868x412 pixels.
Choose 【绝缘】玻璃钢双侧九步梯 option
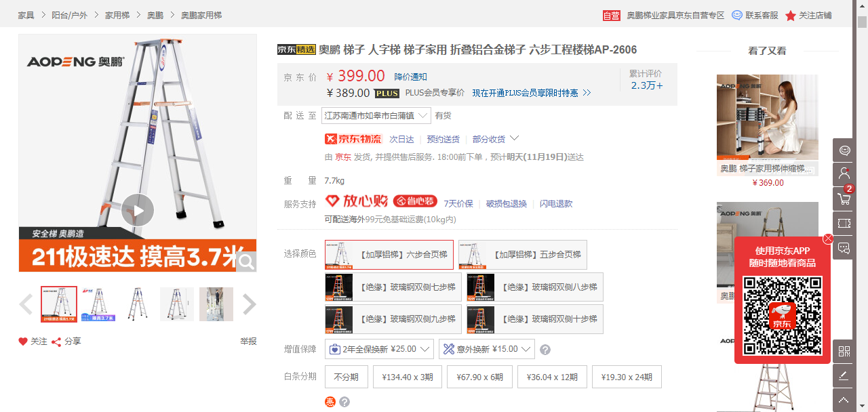[393, 319]
